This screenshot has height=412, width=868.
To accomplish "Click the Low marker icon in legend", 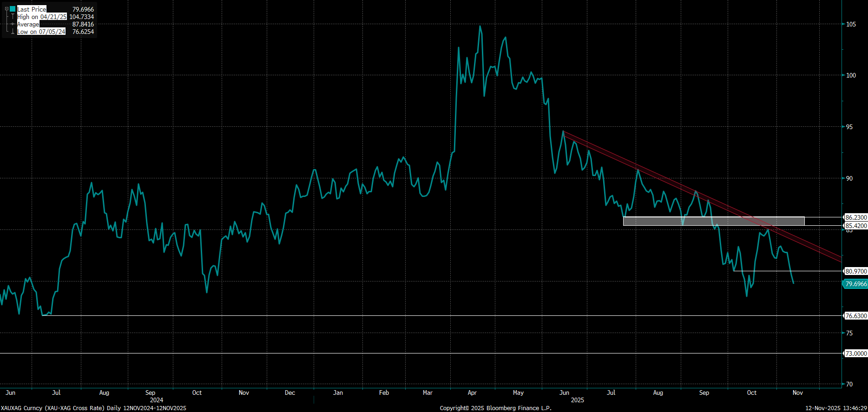I will coord(13,32).
